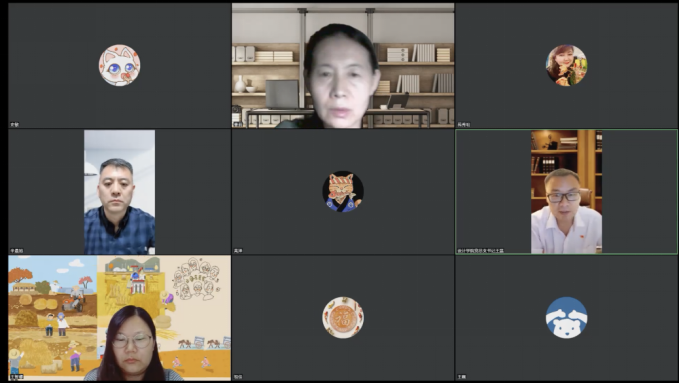Screen dimensions: 680x383
Task: Click the long name label in green-outlined tile
Action: (x=481, y=251)
